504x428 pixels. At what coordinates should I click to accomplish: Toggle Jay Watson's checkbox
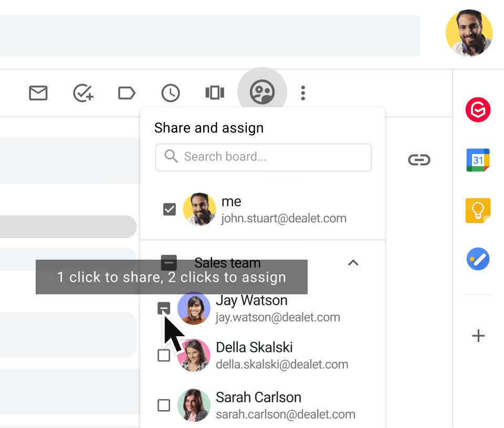pyautogui.click(x=164, y=308)
